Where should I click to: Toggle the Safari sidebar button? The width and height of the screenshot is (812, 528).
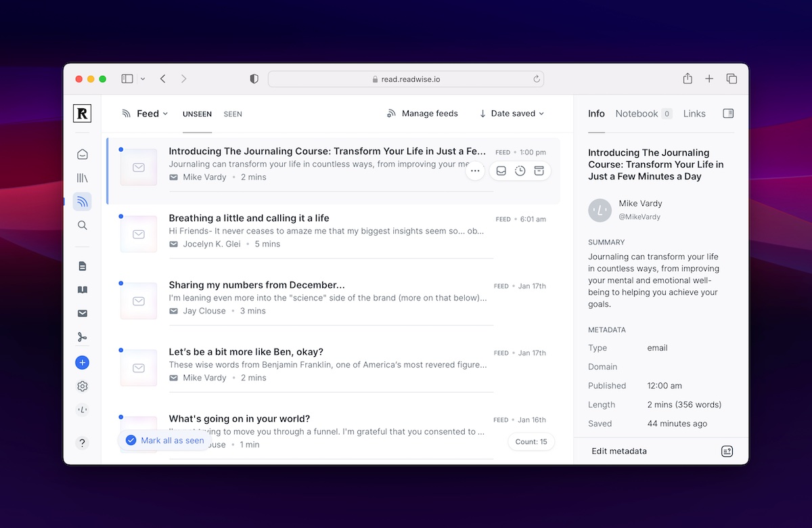[x=127, y=79]
